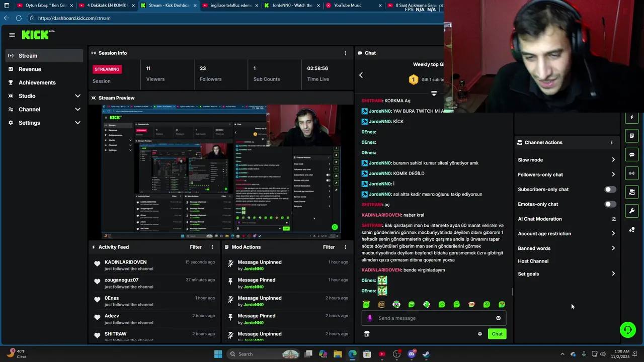This screenshot has height=362, width=644.
Task: Open Discord from taskbar
Action: tap(412, 354)
